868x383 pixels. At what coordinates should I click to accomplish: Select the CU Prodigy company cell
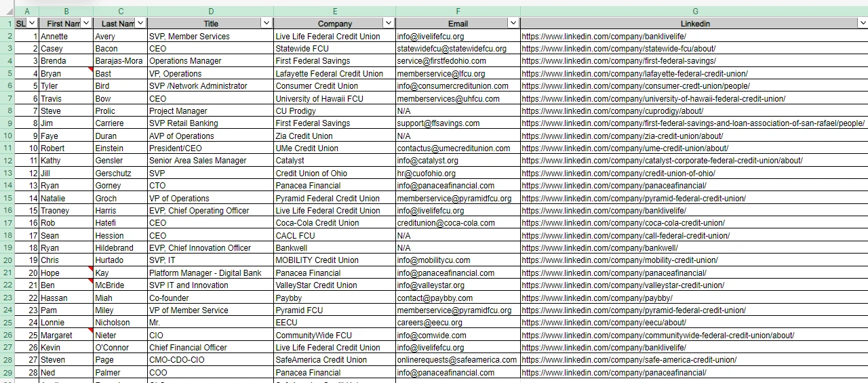pyautogui.click(x=335, y=110)
